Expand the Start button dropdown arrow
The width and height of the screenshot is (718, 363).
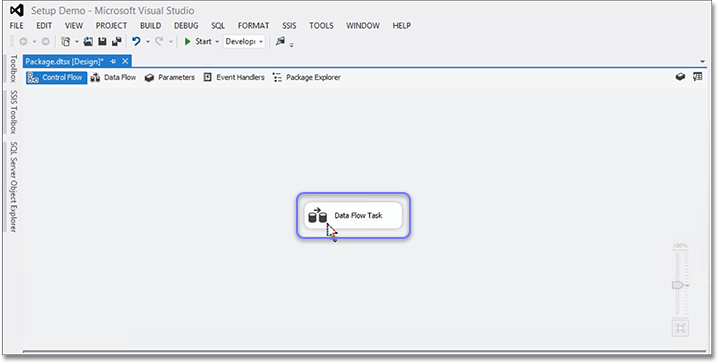[x=217, y=42]
